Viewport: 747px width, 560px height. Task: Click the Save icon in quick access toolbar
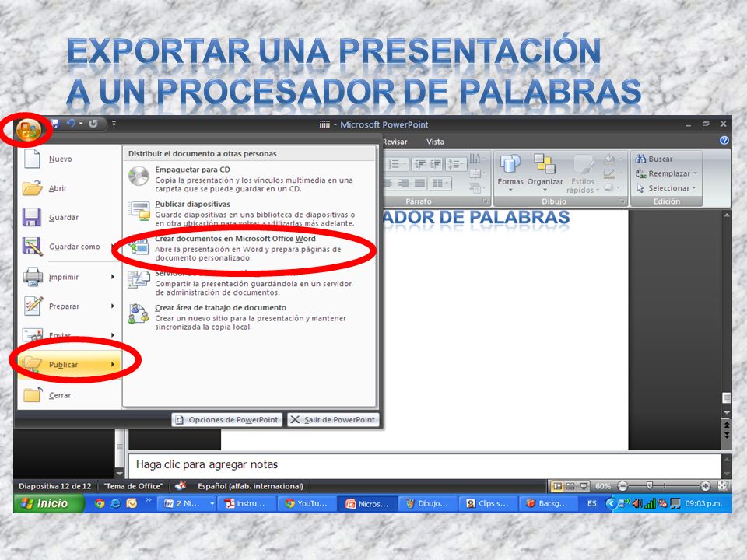click(x=55, y=124)
